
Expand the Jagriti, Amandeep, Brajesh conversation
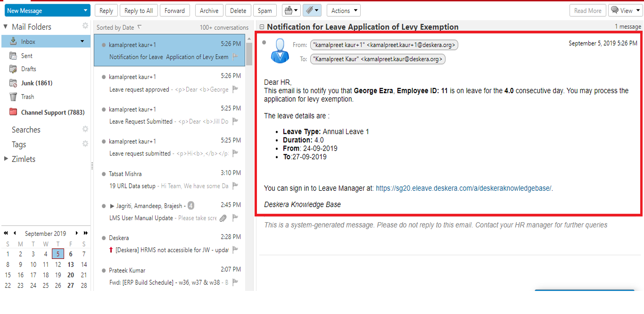pyautogui.click(x=112, y=206)
